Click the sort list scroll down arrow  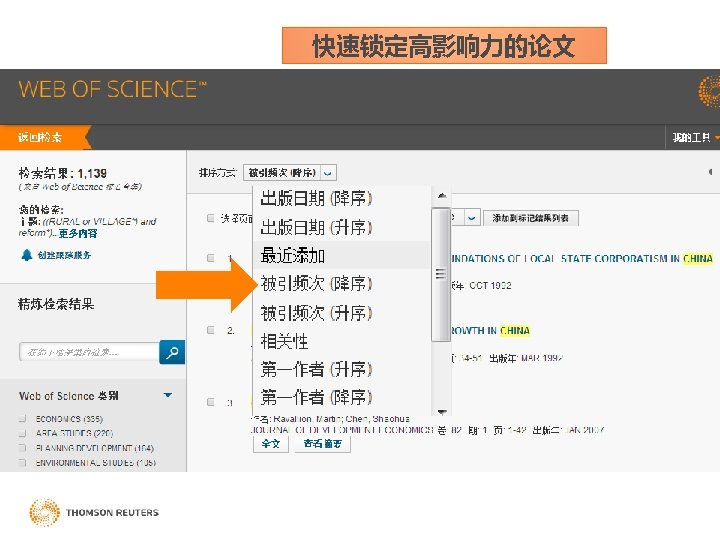tap(442, 412)
